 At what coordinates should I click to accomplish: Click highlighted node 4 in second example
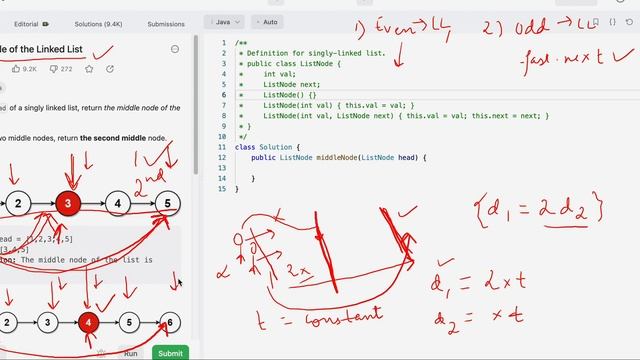pos(88,322)
